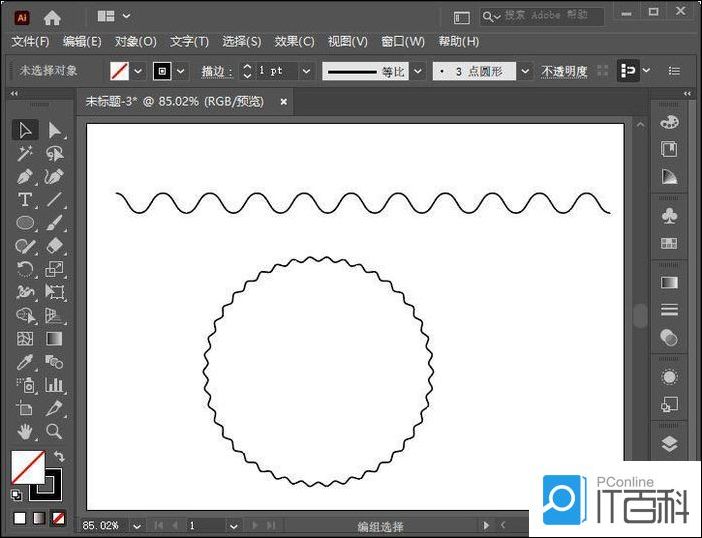Viewport: 702px width, 538px height.
Task: Open the 对象(O) menu
Action: click(x=135, y=41)
